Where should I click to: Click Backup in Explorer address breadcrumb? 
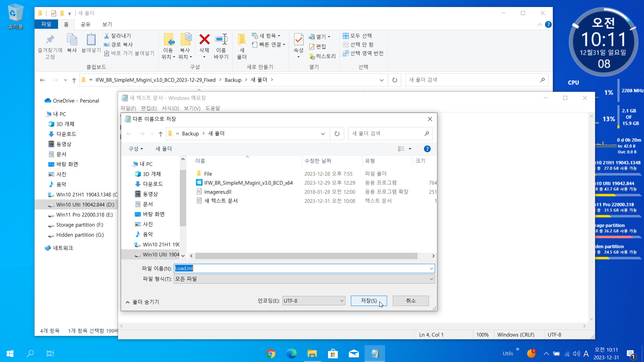point(233,80)
